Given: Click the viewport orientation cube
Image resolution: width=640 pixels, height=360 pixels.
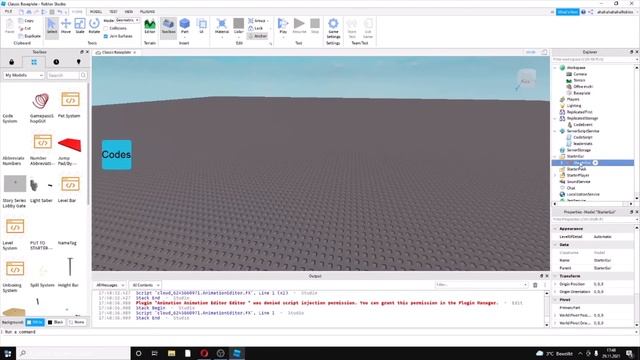Looking at the screenshot, I should [x=526, y=79].
